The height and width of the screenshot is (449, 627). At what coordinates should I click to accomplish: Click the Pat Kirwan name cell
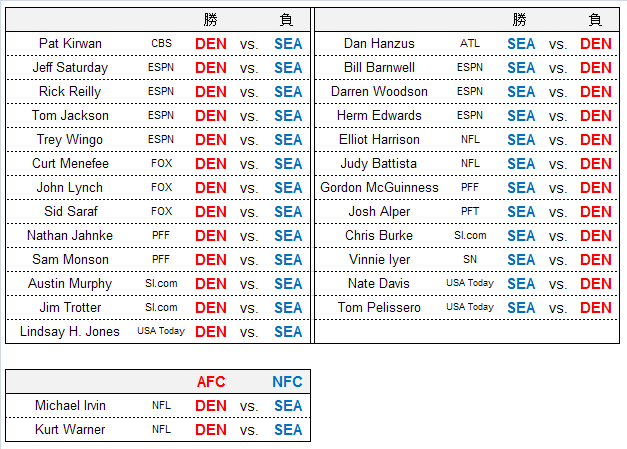[x=70, y=44]
